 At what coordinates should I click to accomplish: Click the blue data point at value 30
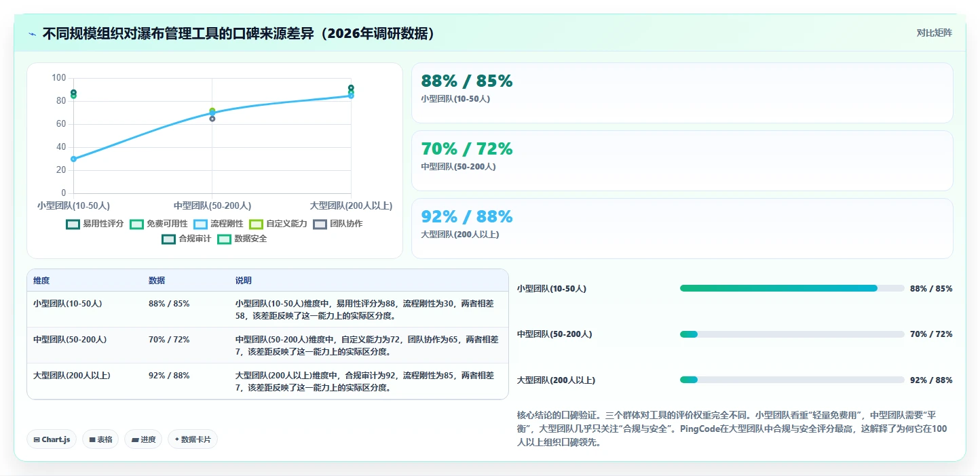pos(73,159)
